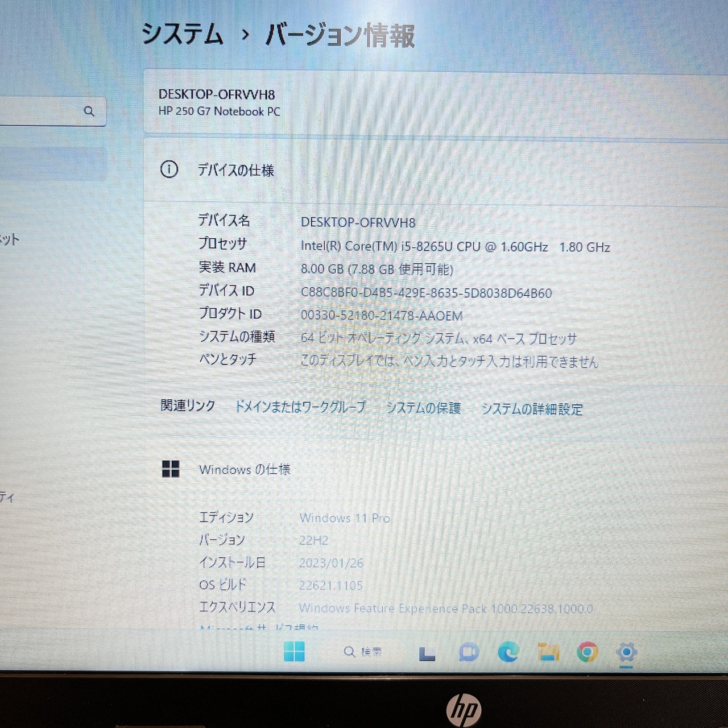728x728 pixels.
Task: Collapse the デバイスの仕様 section header
Action: pyautogui.click(x=436, y=169)
